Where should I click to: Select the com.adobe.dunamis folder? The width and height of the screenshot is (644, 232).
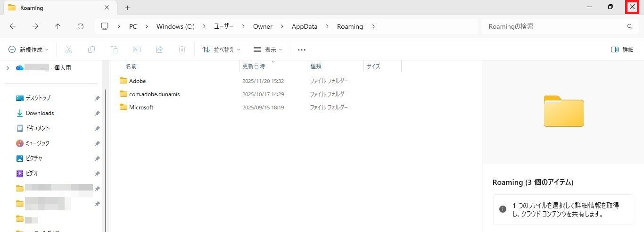[154, 94]
